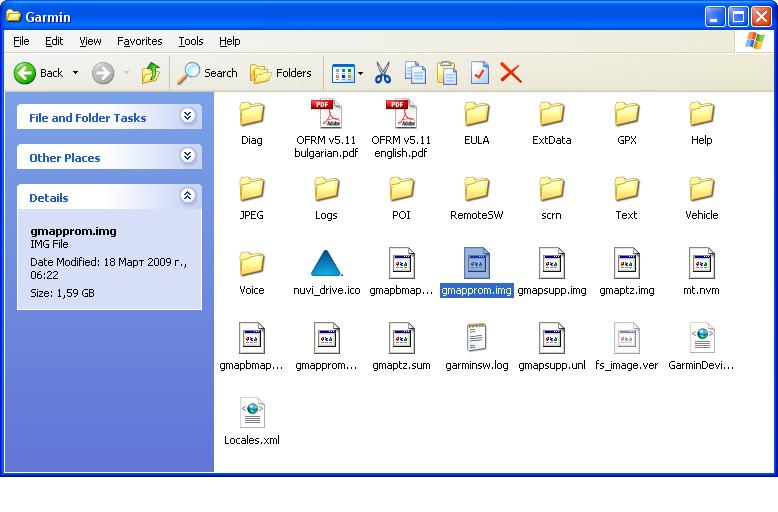The height and width of the screenshot is (512, 778).
Task: Click the Cut scissors toolbar icon
Action: [x=383, y=73]
